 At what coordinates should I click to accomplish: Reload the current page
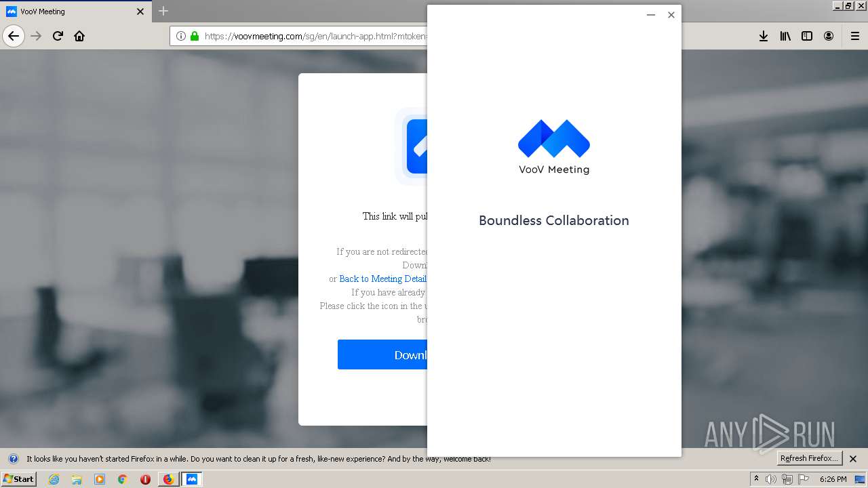[x=58, y=36]
